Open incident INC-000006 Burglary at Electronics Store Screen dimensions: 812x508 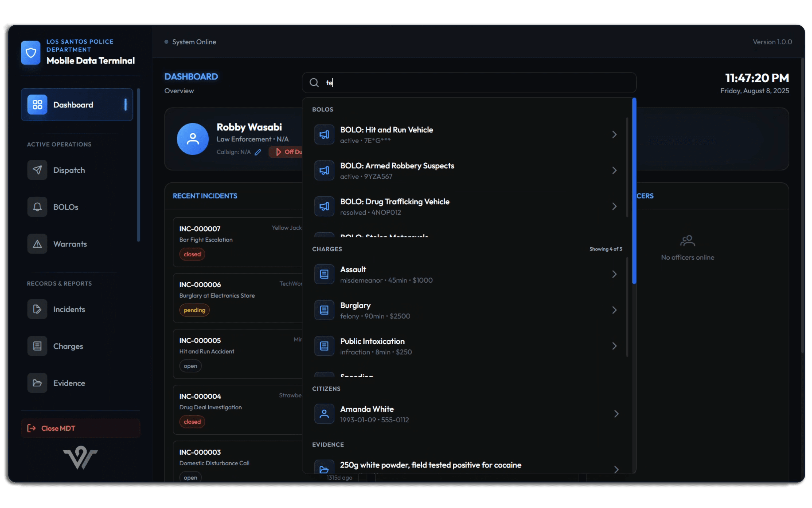click(238, 298)
